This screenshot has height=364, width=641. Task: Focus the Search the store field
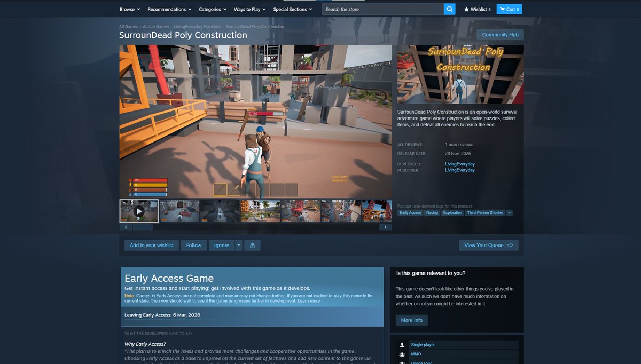coord(382,9)
